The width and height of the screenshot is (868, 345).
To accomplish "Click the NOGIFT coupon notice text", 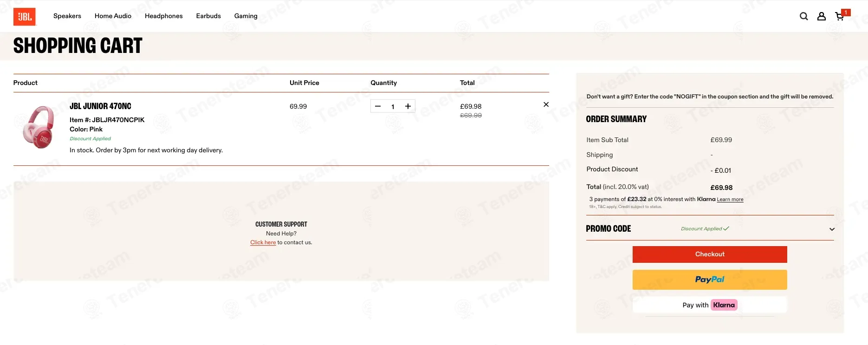I will click(x=710, y=97).
